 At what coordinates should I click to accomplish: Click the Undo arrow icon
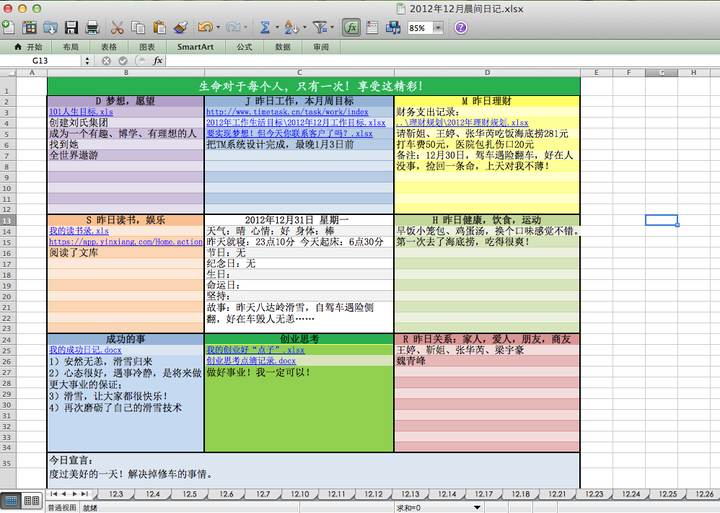click(204, 28)
